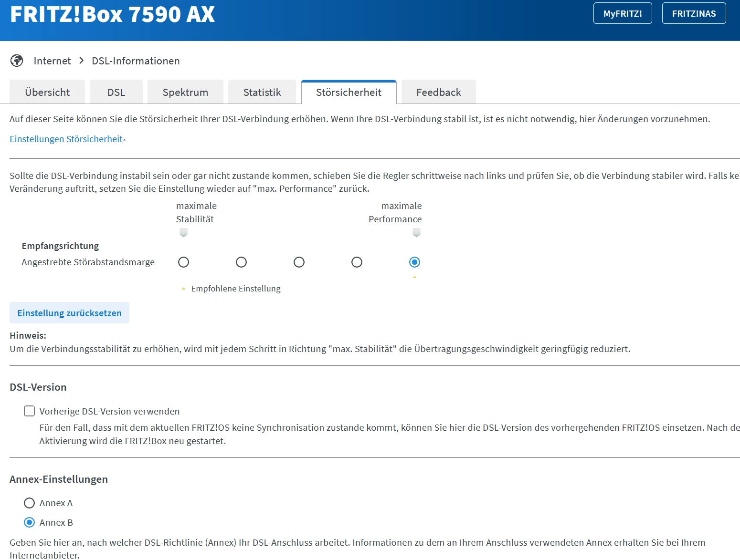The image size is (740, 560).
Task: Click the Empfangsrichtung label
Action: point(60,246)
